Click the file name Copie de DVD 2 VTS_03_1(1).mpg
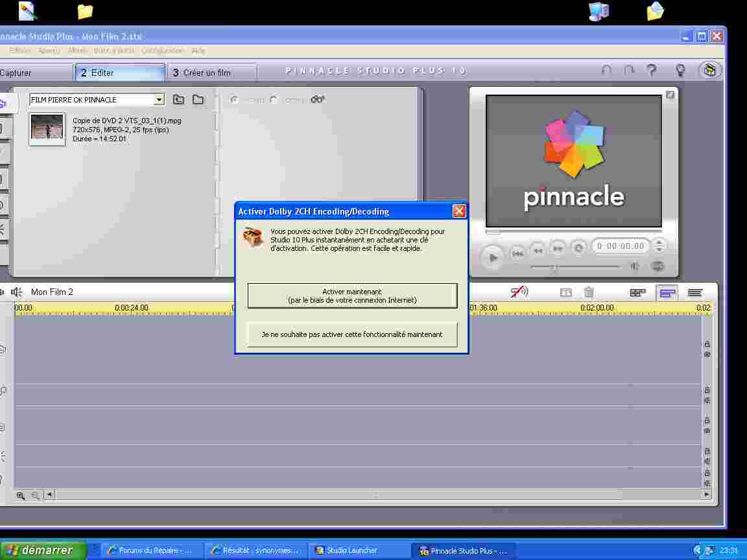Image resolution: width=747 pixels, height=560 pixels. [126, 121]
